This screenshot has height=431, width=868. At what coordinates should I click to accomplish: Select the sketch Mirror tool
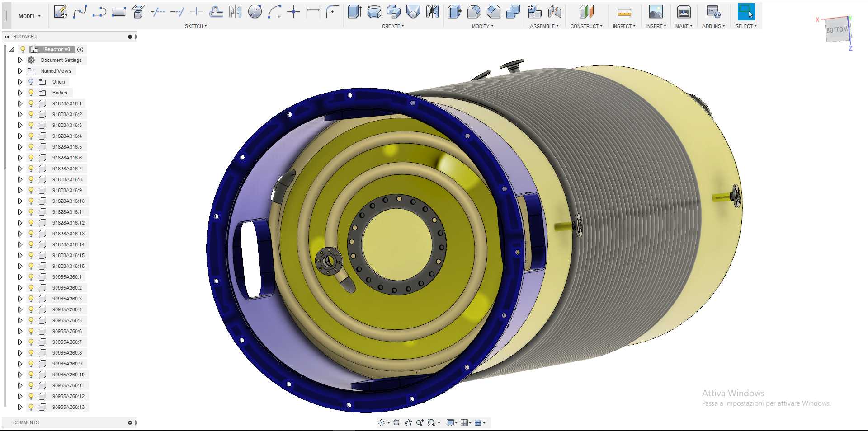point(235,12)
